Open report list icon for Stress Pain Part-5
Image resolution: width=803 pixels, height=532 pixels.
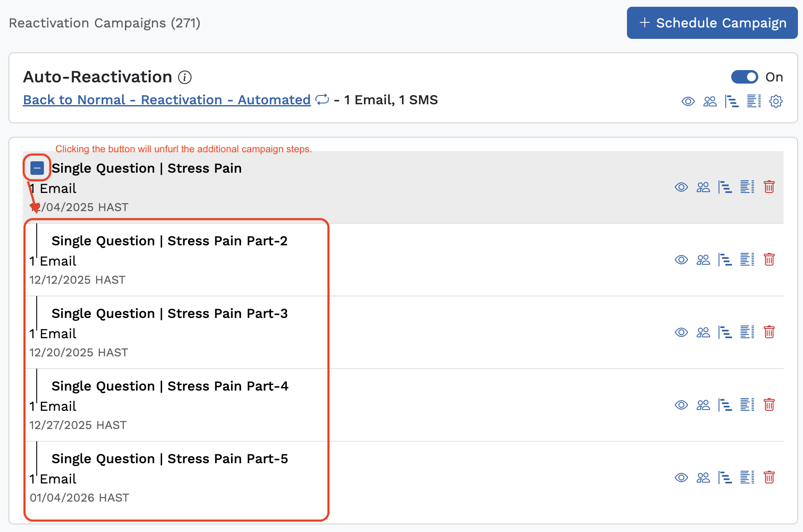pos(747,478)
